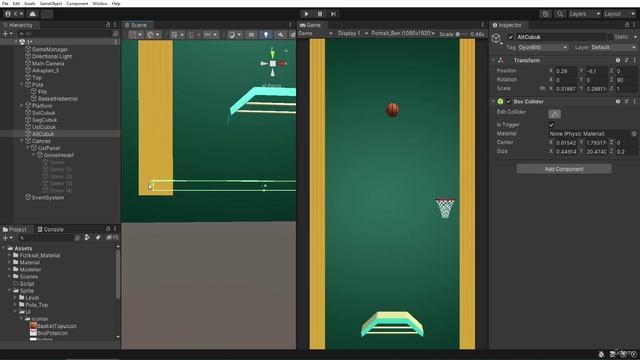Viewport: 640px width, 360px height.
Task: Toggle the Static checkbox
Action: pos(610,37)
